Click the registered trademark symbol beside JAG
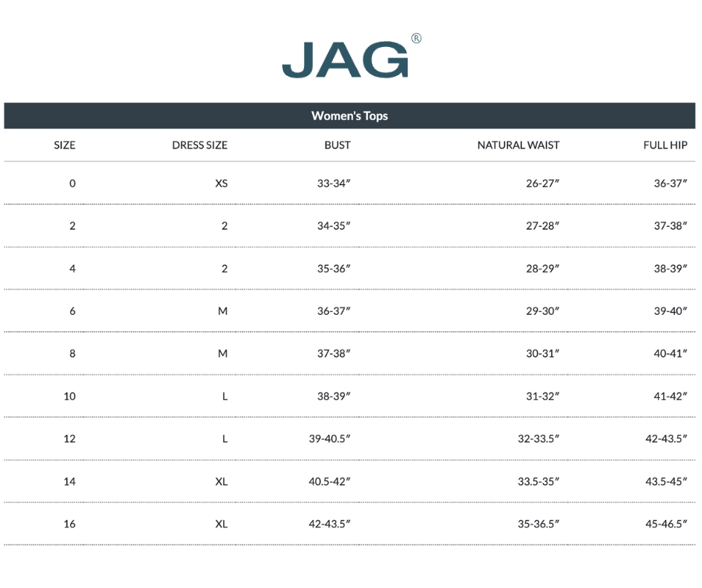Screen dimensions: 702x588 coord(416,39)
